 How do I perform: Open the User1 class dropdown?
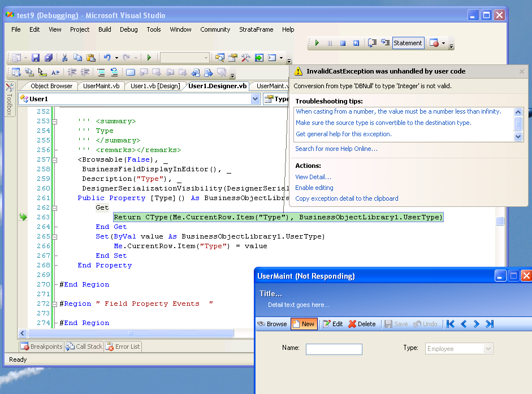tap(255, 99)
